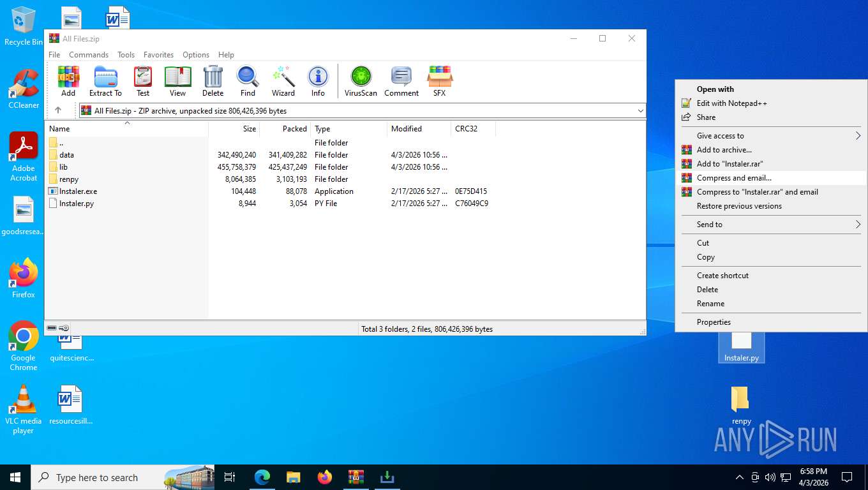This screenshot has height=490, width=868.
Task: Launch the Wizard tool
Action: (283, 81)
